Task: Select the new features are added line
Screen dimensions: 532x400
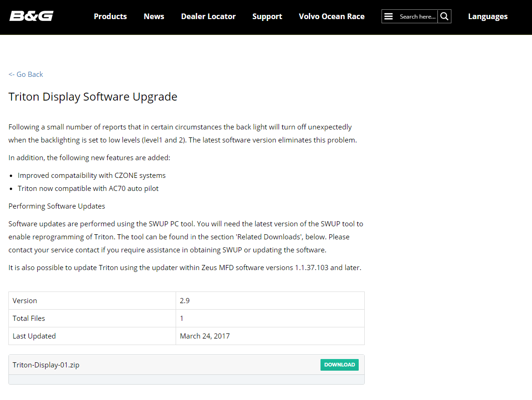Action: (x=89, y=158)
